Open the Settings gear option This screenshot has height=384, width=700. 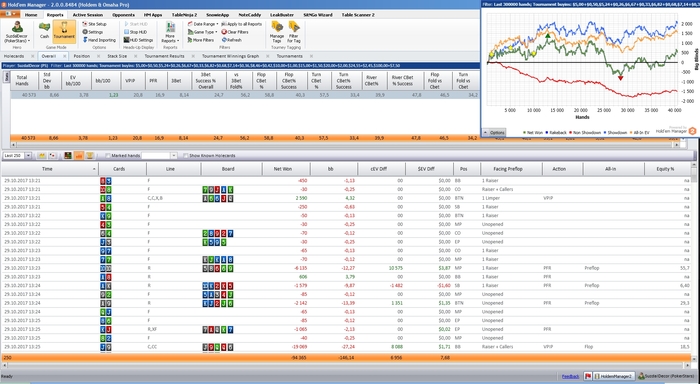(x=93, y=32)
